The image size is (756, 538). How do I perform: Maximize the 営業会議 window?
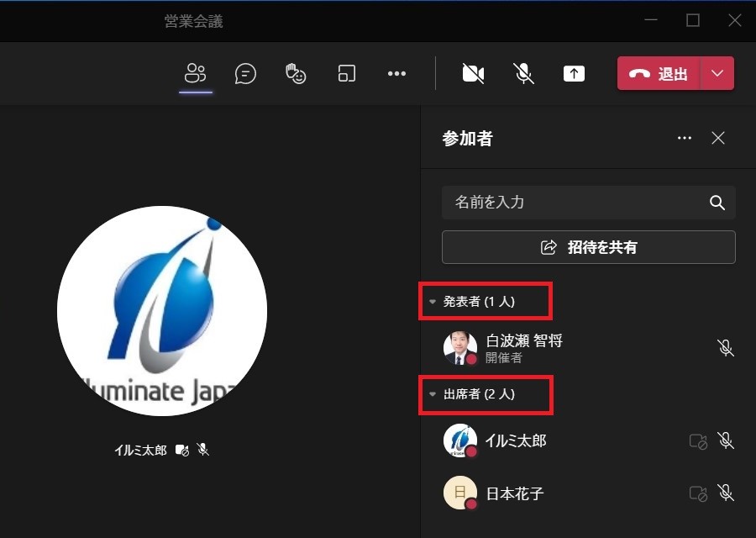pos(693,20)
